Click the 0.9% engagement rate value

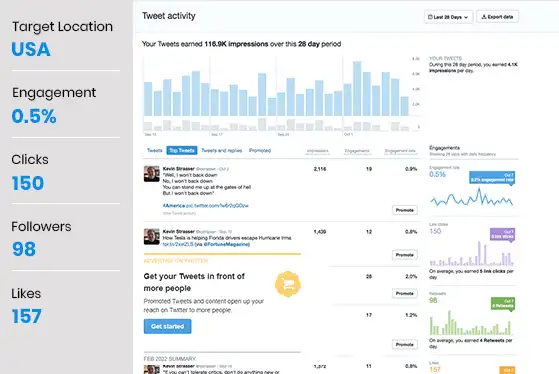[411, 169]
